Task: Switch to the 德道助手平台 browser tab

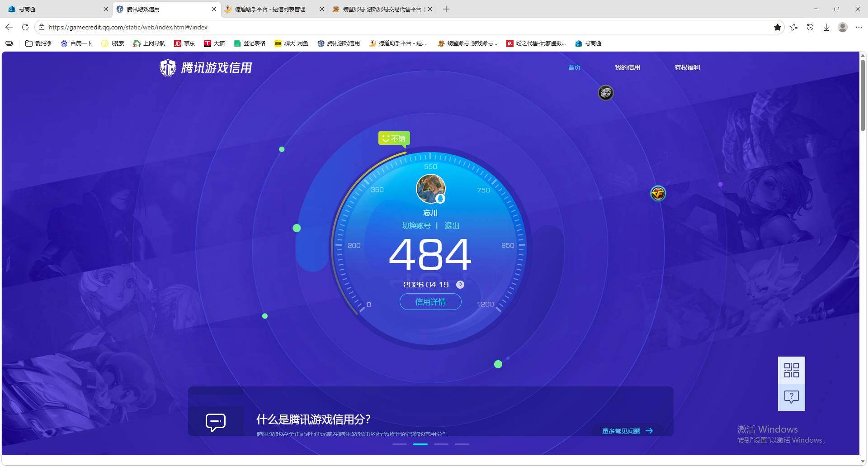Action: 269,9
